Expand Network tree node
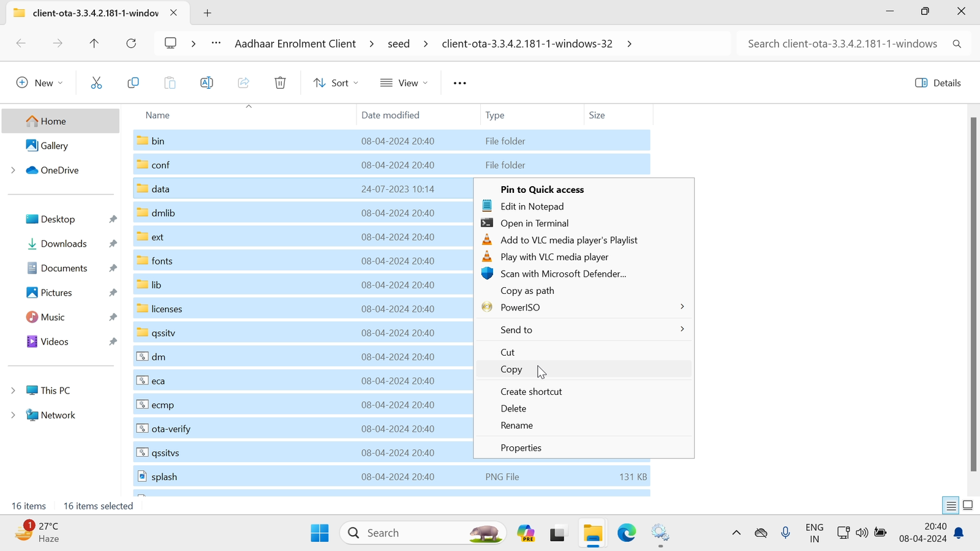Viewport: 980px width, 551px height. pyautogui.click(x=13, y=415)
